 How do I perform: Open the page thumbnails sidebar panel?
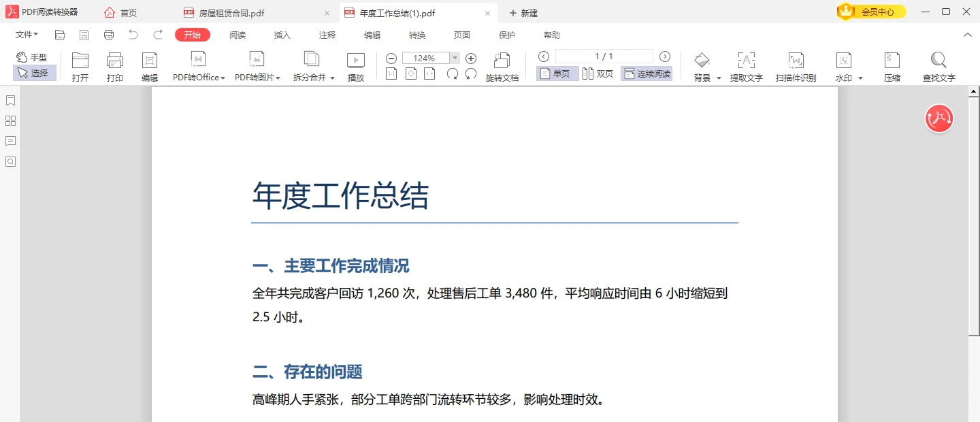[x=10, y=120]
